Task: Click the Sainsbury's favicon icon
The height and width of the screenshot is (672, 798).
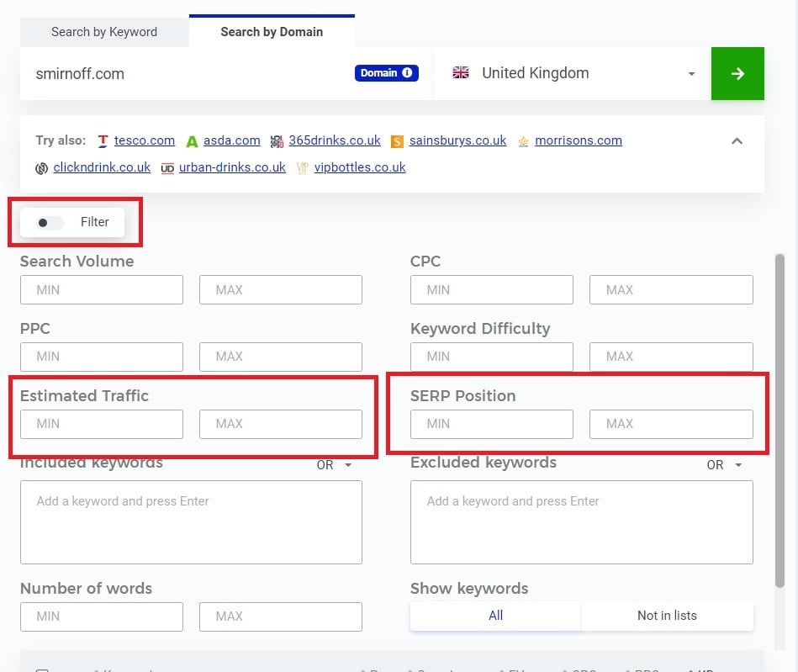Action: pyautogui.click(x=396, y=140)
